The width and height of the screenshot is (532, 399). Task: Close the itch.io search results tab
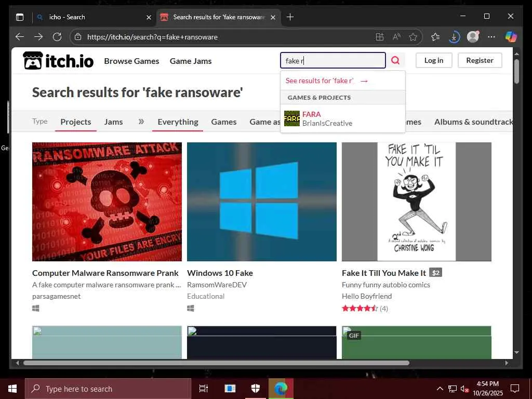pyautogui.click(x=273, y=17)
